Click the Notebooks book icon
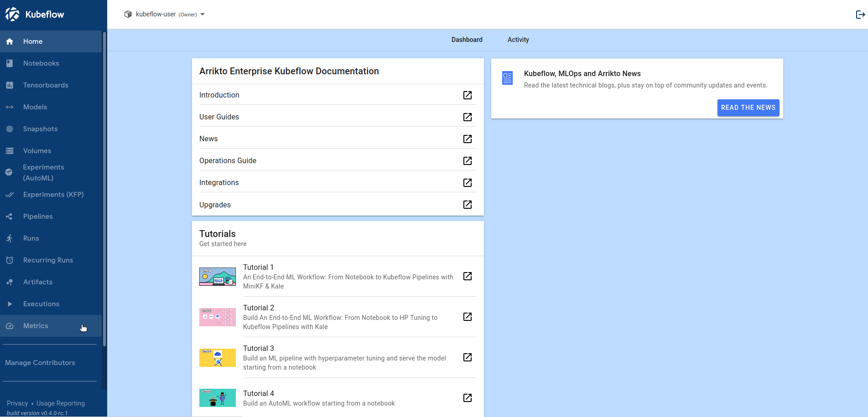 pos(10,63)
